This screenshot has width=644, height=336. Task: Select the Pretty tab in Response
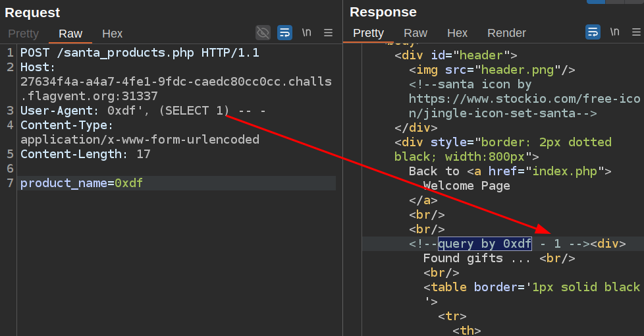click(x=368, y=33)
